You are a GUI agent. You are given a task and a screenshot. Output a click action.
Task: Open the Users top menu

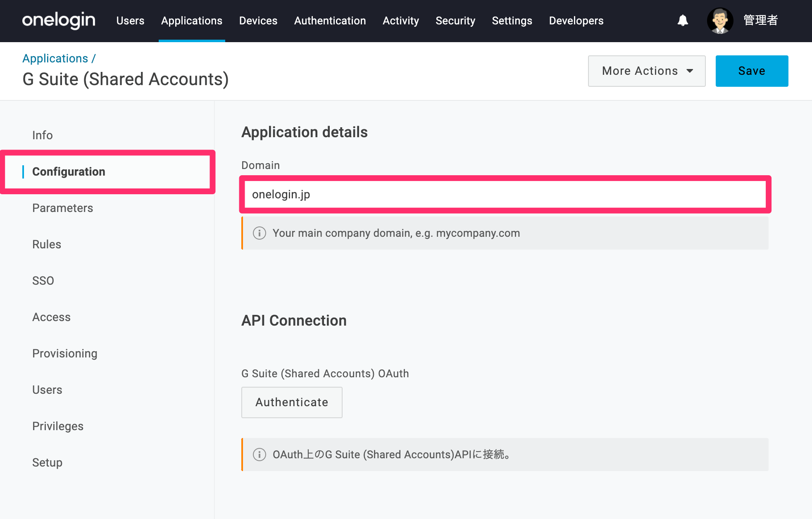[x=130, y=21]
